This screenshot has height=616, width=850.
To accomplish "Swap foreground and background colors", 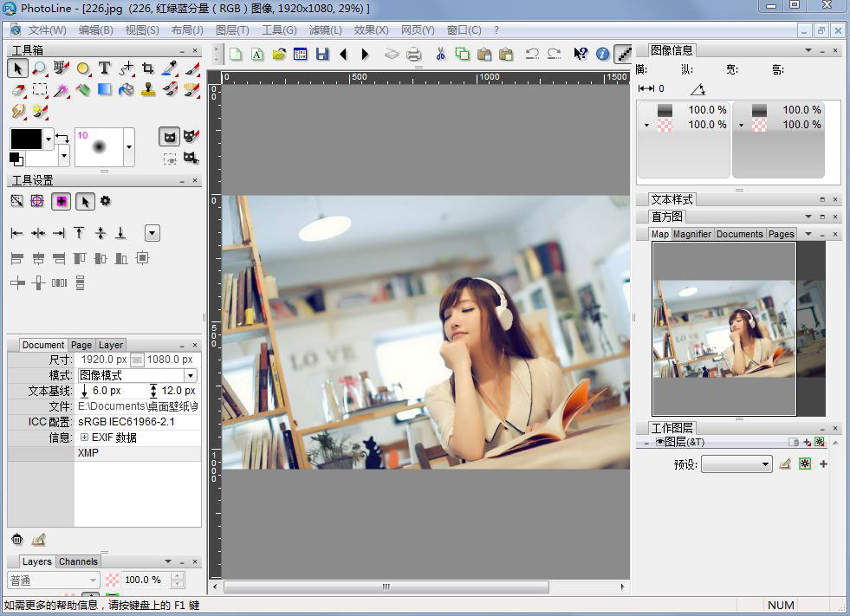I will 62,138.
